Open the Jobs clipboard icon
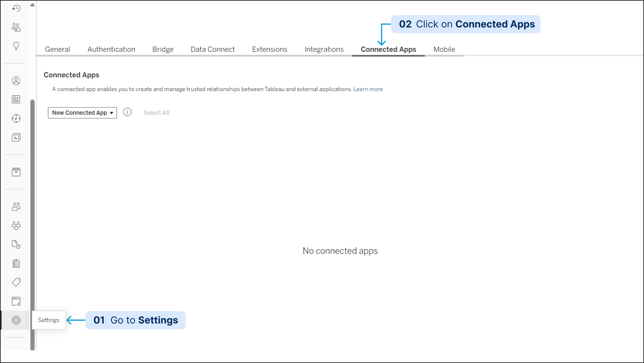The height and width of the screenshot is (363, 644). click(x=16, y=264)
